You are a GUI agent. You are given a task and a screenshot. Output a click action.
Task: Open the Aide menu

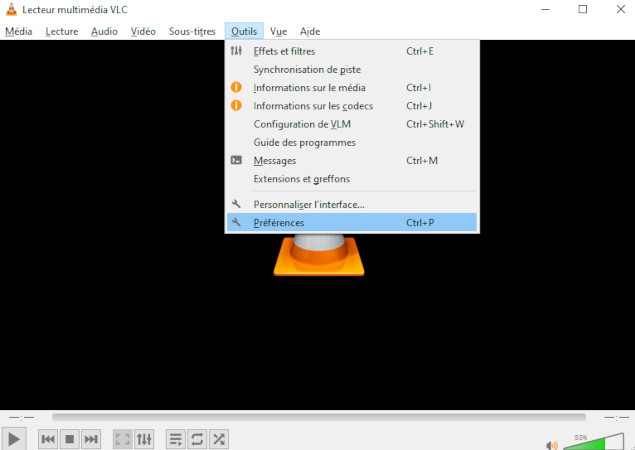coord(310,31)
